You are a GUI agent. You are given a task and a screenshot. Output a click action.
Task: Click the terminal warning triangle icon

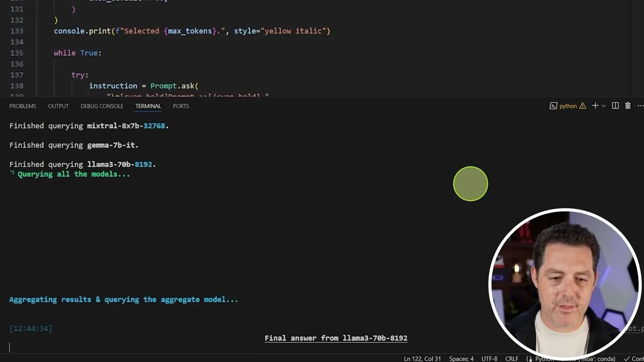(x=582, y=106)
